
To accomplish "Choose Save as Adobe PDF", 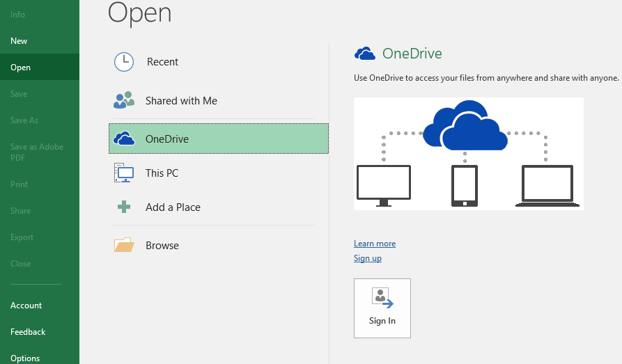I will (36, 152).
